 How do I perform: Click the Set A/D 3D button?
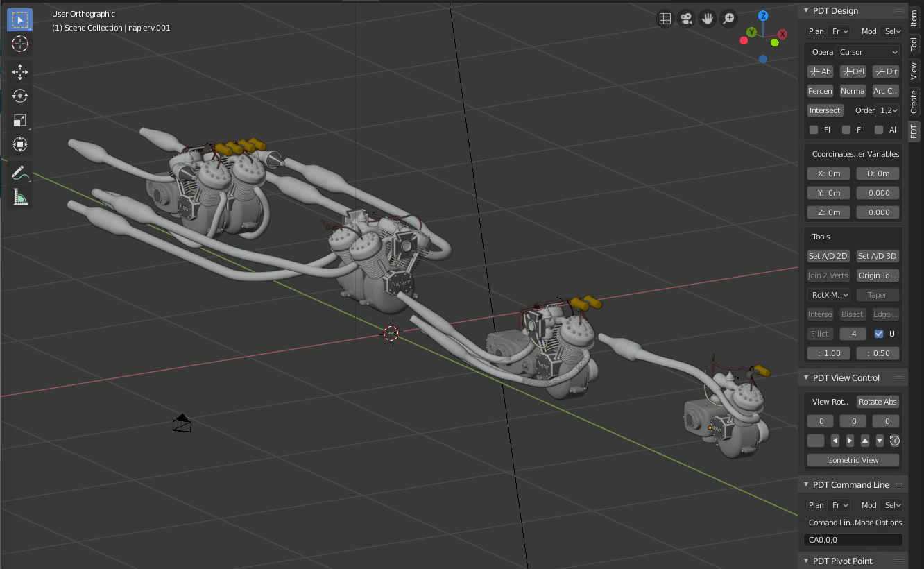pos(878,256)
